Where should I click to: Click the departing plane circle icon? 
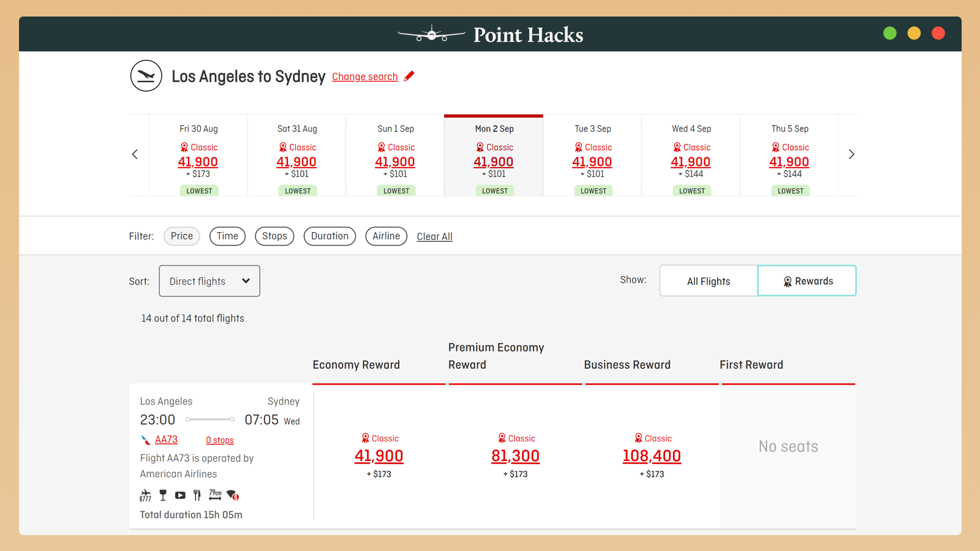(x=146, y=76)
